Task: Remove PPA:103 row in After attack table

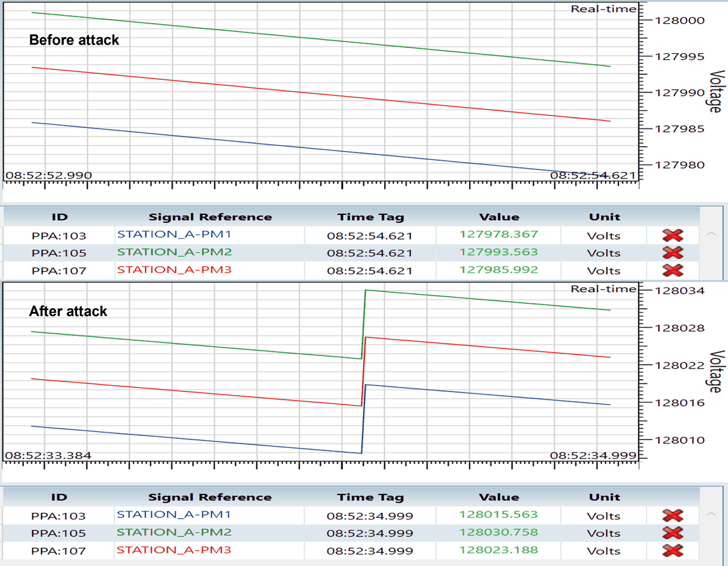Action: click(673, 515)
